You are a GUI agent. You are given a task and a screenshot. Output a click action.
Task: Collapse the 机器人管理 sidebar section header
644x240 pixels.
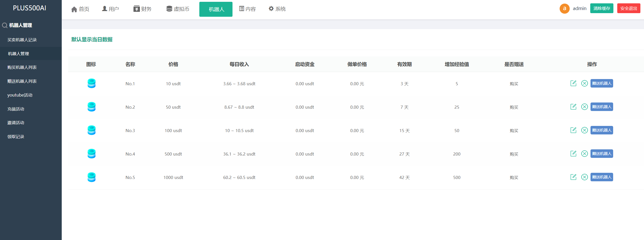[21, 25]
